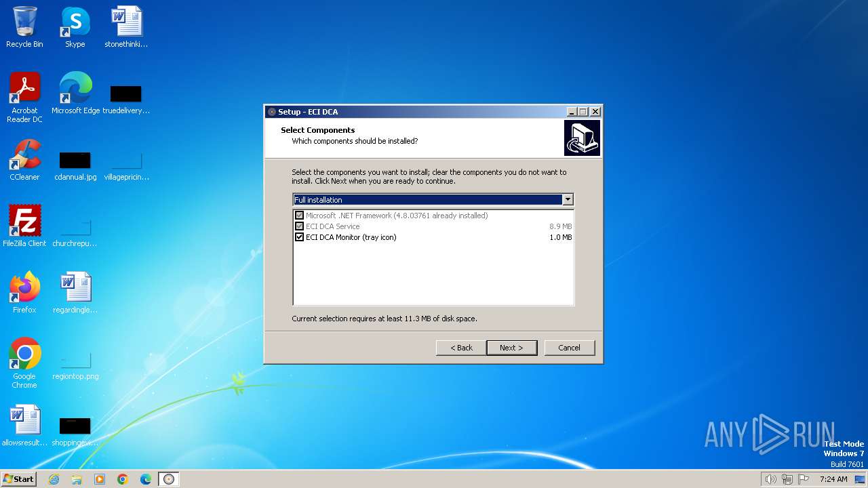Click the ECI DCA Service checkbox
Image resolution: width=868 pixels, height=488 pixels.
coord(299,226)
